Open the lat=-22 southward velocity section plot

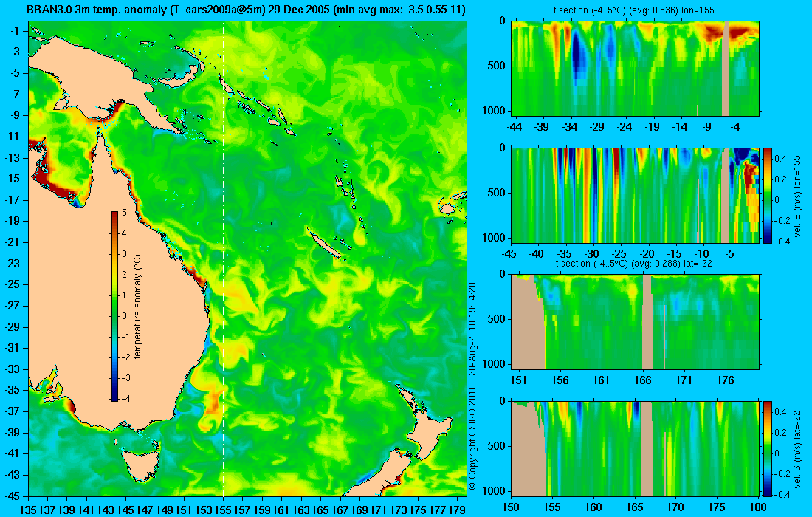(635, 448)
